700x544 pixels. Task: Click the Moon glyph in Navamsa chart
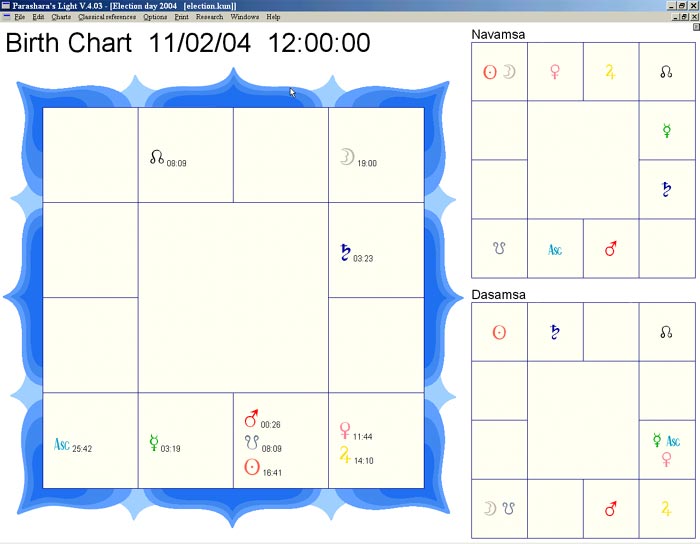[x=509, y=71]
